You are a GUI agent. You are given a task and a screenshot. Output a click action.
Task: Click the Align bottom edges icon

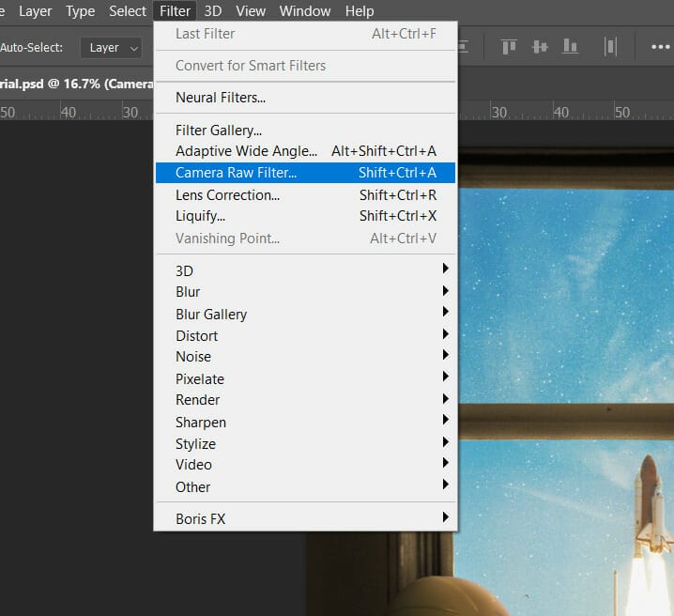[570, 46]
